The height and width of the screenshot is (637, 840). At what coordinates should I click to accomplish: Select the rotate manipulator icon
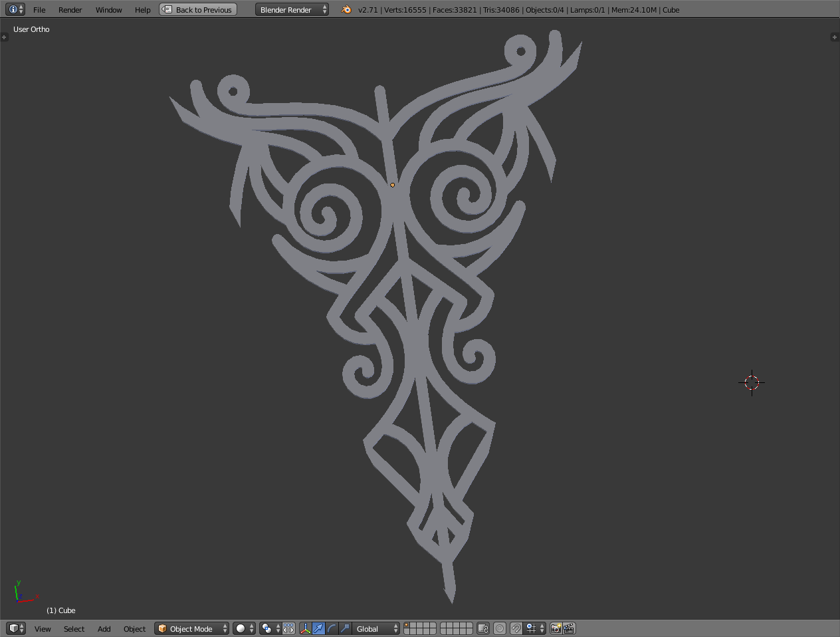coord(332,629)
